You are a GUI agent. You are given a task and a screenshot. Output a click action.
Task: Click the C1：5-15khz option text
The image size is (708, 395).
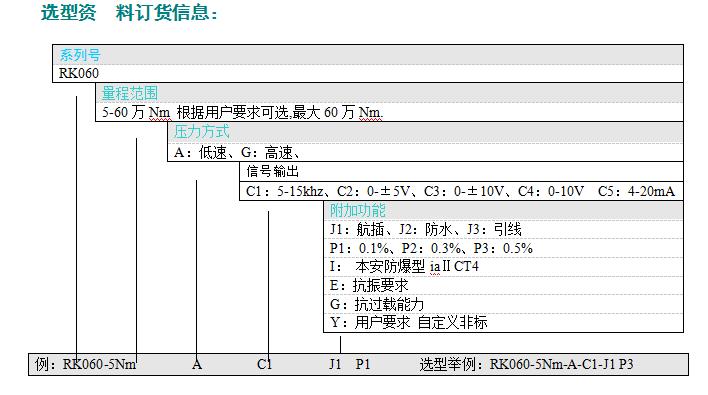pos(284,191)
